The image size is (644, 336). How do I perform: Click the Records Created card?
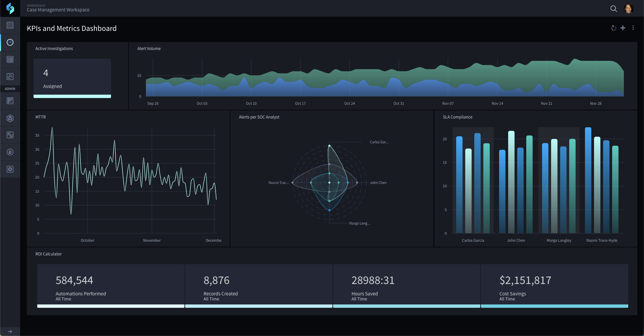259,286
